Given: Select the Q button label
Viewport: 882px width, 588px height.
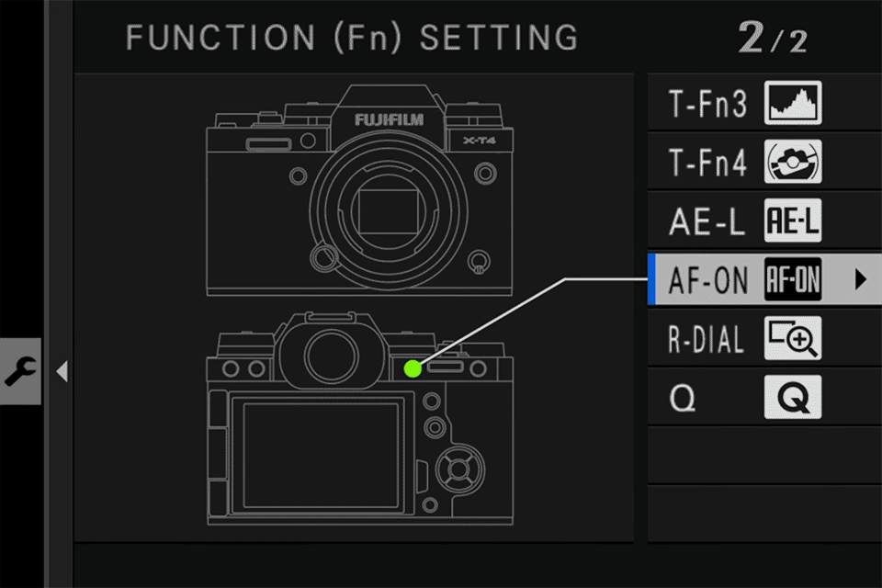Looking at the screenshot, I should click(683, 399).
